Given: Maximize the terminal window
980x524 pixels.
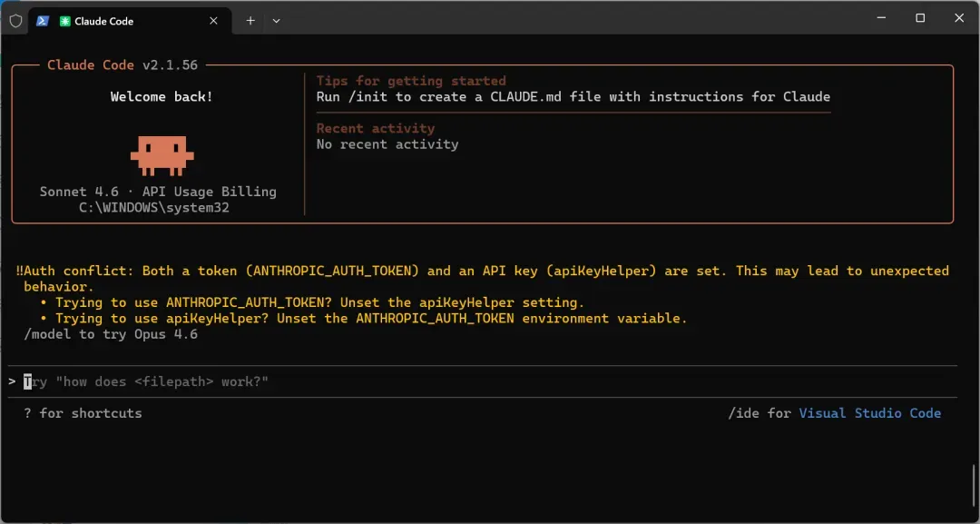Looking at the screenshot, I should [x=920, y=17].
